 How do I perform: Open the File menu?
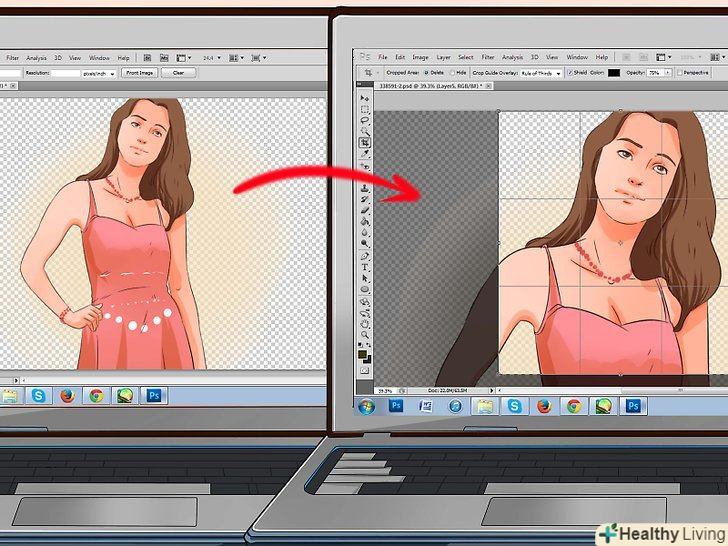pos(383,57)
